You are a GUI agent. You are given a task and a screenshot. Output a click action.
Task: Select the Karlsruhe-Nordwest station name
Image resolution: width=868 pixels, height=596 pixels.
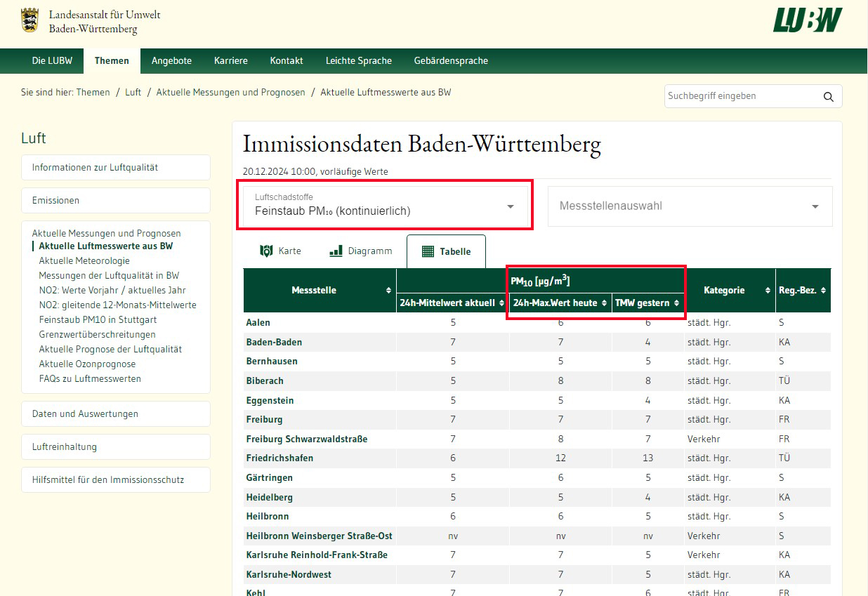tap(289, 574)
